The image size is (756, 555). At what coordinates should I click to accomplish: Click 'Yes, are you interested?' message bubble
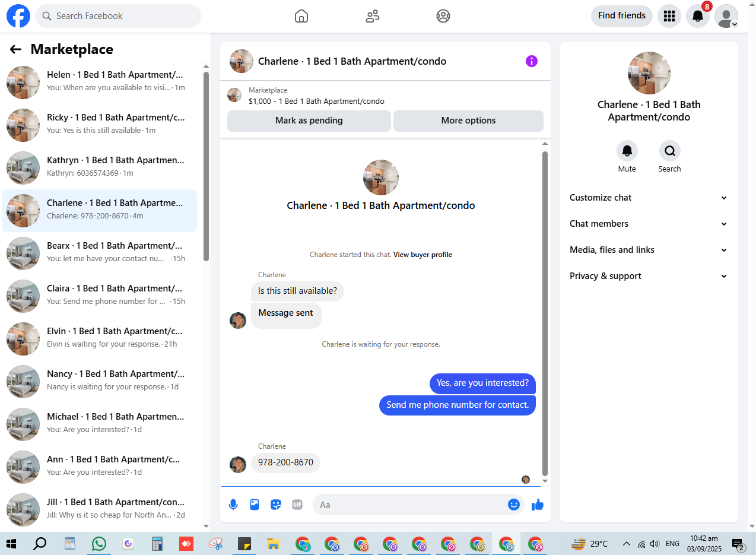pyautogui.click(x=482, y=383)
